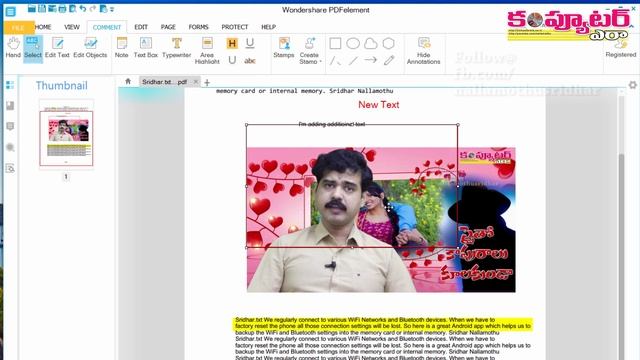Draw with the rectangle shape tool

pyautogui.click(x=335, y=43)
